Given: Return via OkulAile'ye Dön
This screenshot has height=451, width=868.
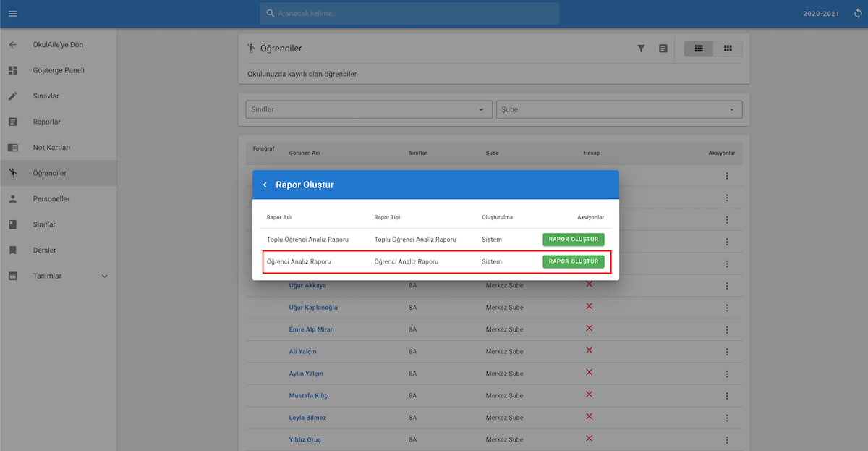Looking at the screenshot, I should click(58, 45).
